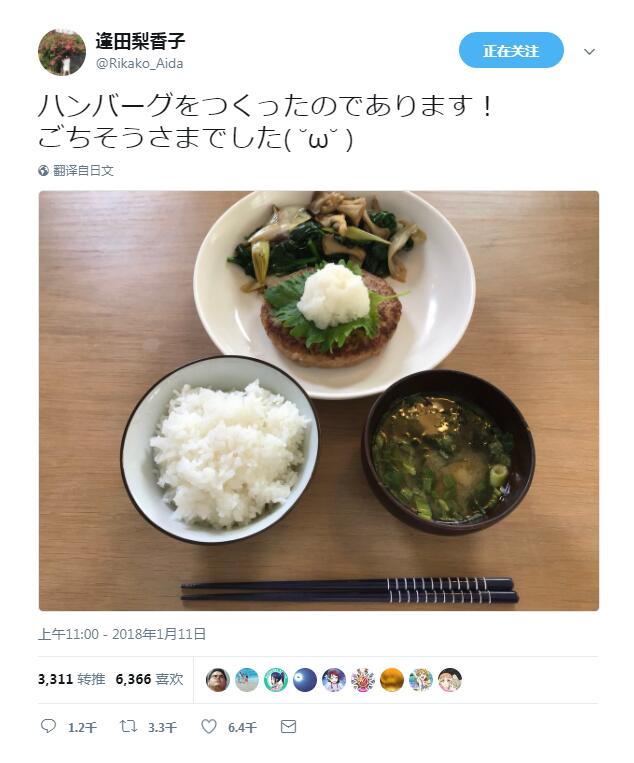634x763 pixels.
Task: Like the tweet with the heart icon
Action: (209, 727)
